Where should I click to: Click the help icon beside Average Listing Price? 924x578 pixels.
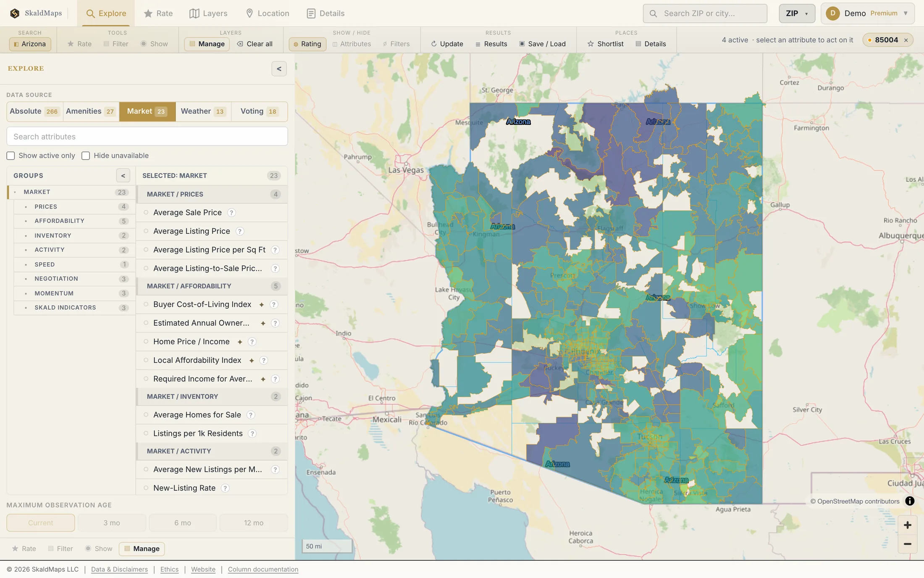coord(240,231)
